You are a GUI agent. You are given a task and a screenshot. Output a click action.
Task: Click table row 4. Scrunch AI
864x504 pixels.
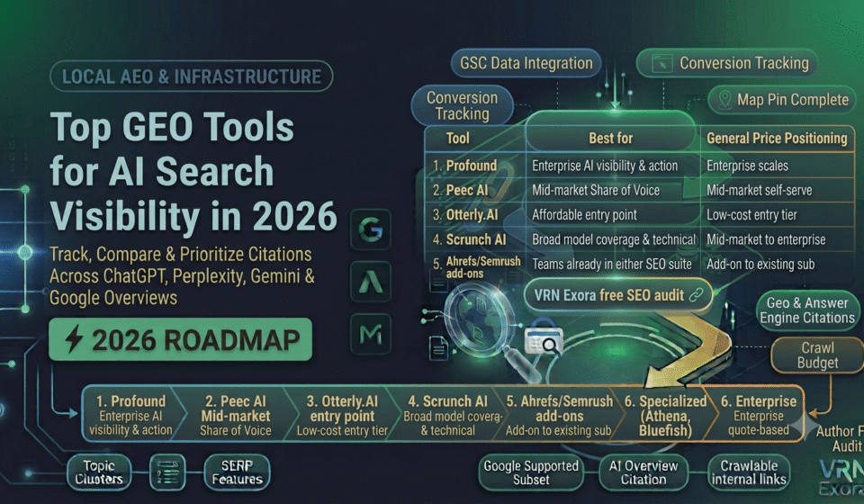point(639,239)
